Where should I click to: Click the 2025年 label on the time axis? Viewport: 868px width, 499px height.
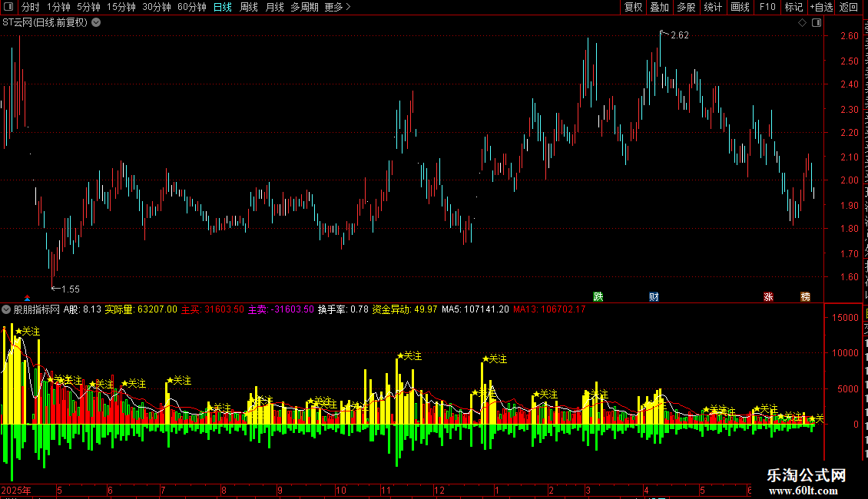pos(16,490)
